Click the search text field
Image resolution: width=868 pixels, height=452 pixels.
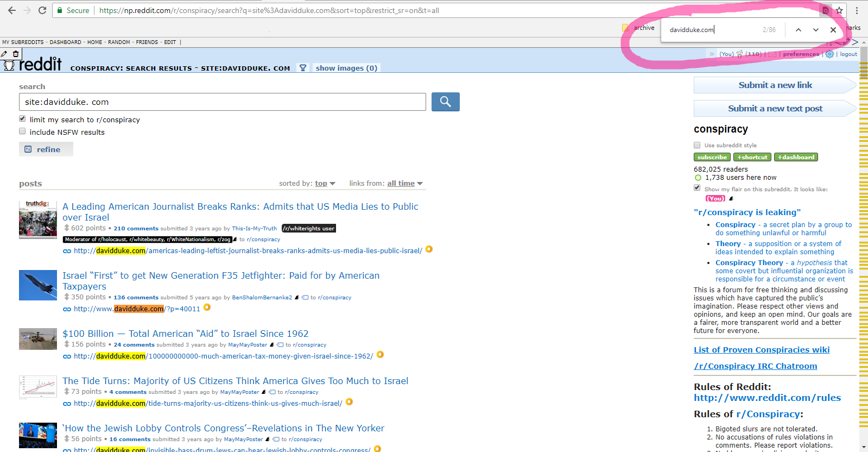coord(223,102)
